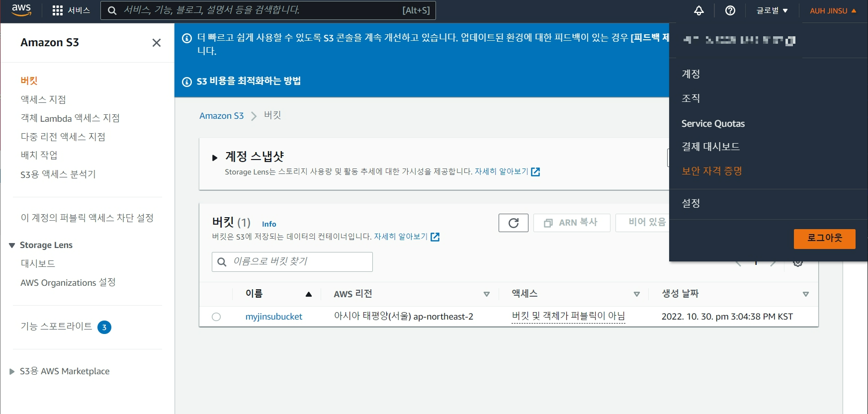Viewport: 868px width, 414px height.
Task: Click the ARN 복사 button
Action: click(x=572, y=223)
